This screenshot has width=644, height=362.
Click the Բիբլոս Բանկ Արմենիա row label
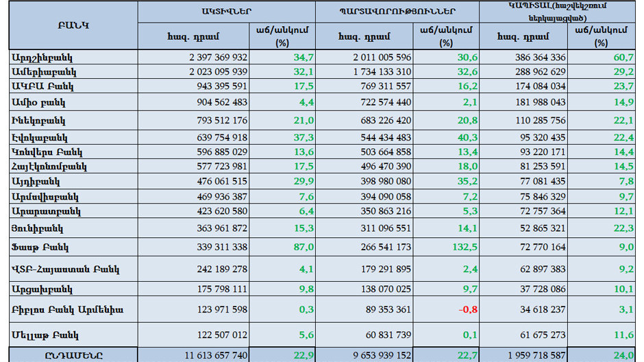[67, 310]
